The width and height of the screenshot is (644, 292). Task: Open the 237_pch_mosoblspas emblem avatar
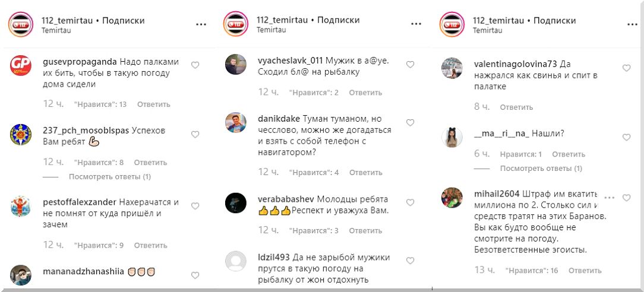pos(21,135)
